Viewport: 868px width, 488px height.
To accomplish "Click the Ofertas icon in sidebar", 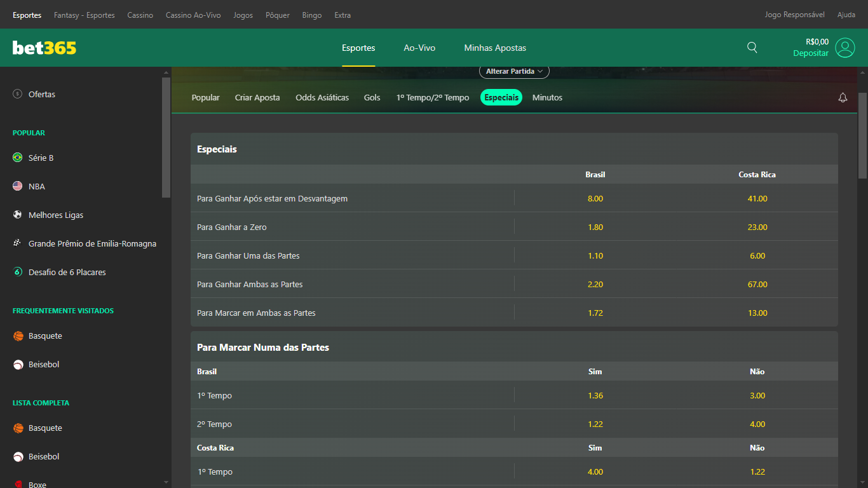I will point(18,94).
